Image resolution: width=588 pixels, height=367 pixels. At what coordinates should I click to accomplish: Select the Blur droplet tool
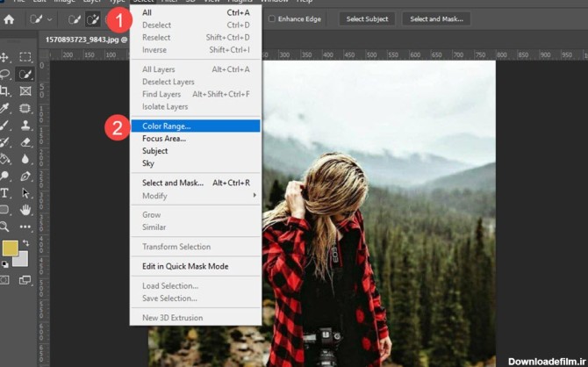(x=25, y=159)
